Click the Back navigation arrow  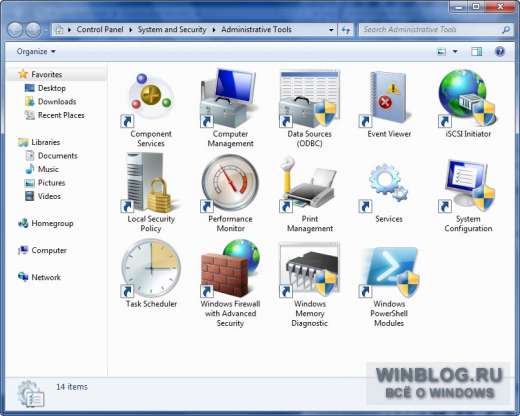pyautogui.click(x=15, y=30)
